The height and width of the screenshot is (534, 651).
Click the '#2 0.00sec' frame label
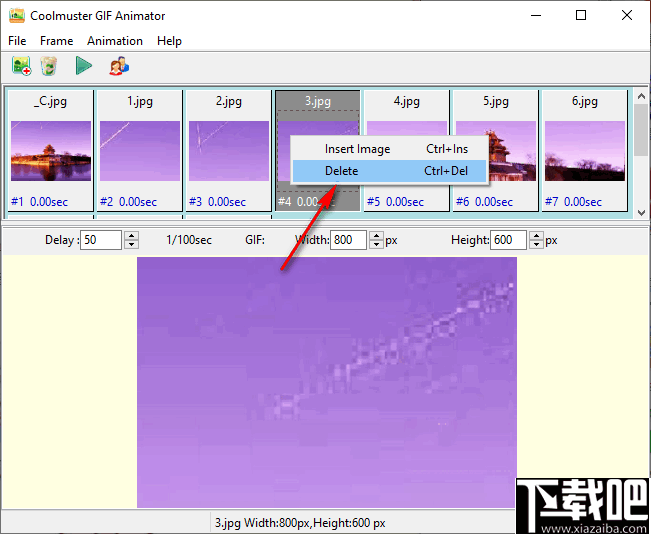pos(128,202)
